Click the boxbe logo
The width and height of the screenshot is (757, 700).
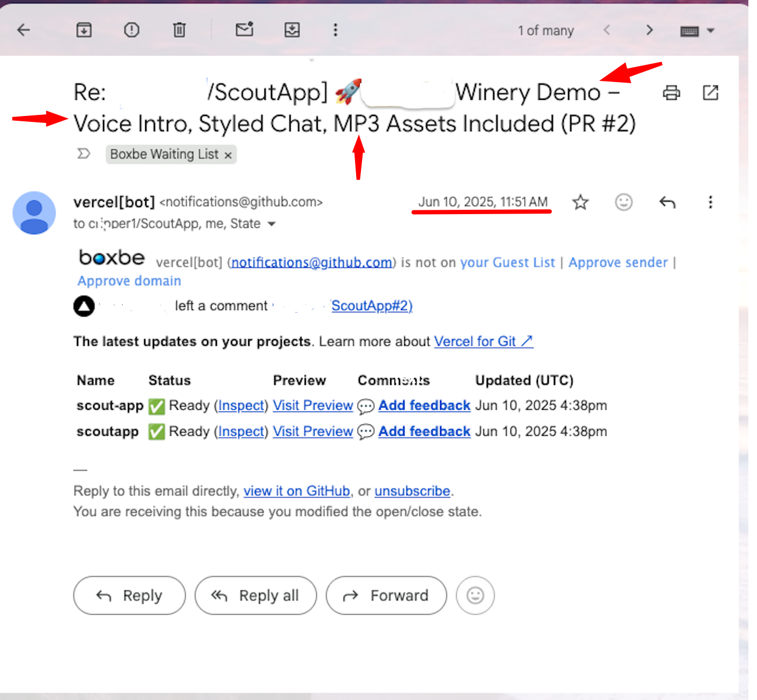pos(112,258)
